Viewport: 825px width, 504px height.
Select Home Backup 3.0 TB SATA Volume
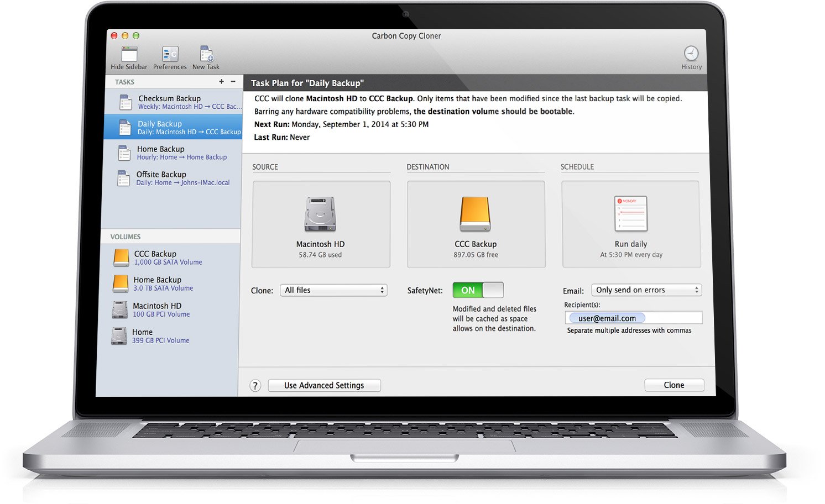coord(171,283)
